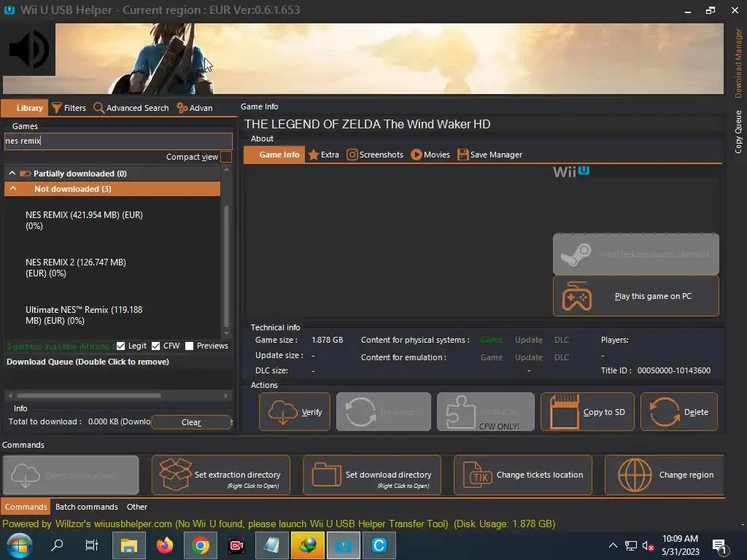Click the Verify cloud download icon
The width and height of the screenshot is (747, 560).
(282, 412)
